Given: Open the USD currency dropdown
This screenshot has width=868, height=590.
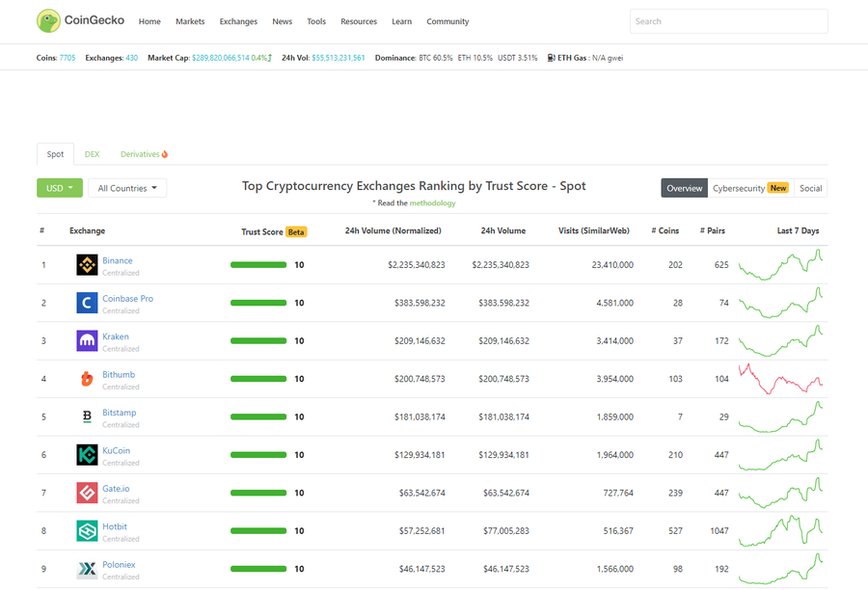Looking at the screenshot, I should pyautogui.click(x=60, y=188).
